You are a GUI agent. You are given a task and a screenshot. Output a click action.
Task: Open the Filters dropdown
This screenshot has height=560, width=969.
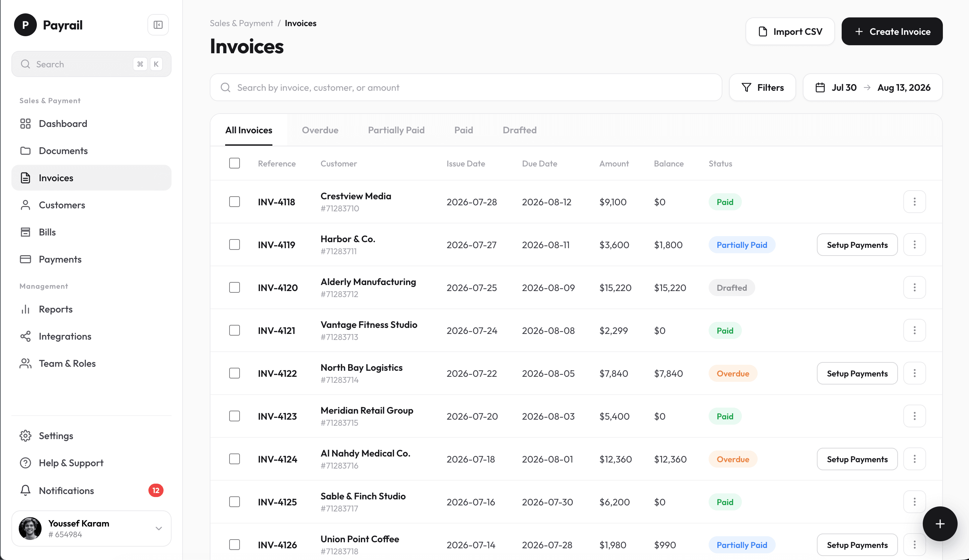[762, 88]
